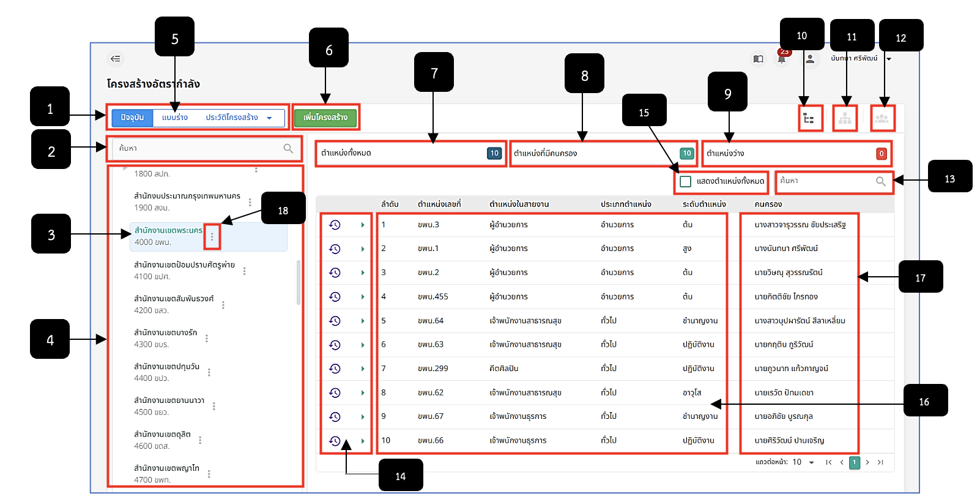Click the manual book icon

click(759, 59)
